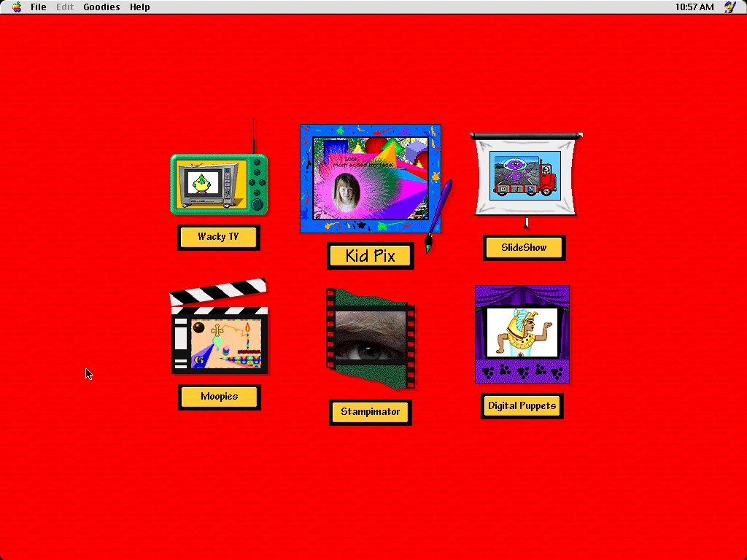The height and width of the screenshot is (560, 747).
Task: Click the SlideShow label button
Action: point(524,248)
